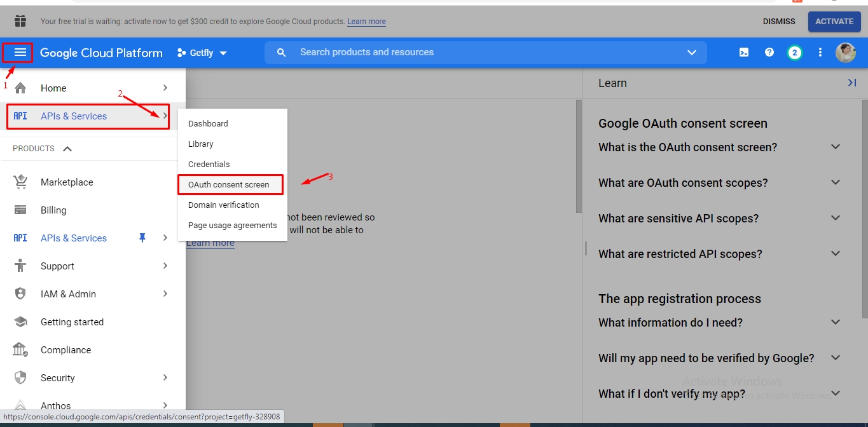This screenshot has height=427, width=868.
Task: Expand 'What are sensitive API scopes?'
Action: click(x=836, y=219)
